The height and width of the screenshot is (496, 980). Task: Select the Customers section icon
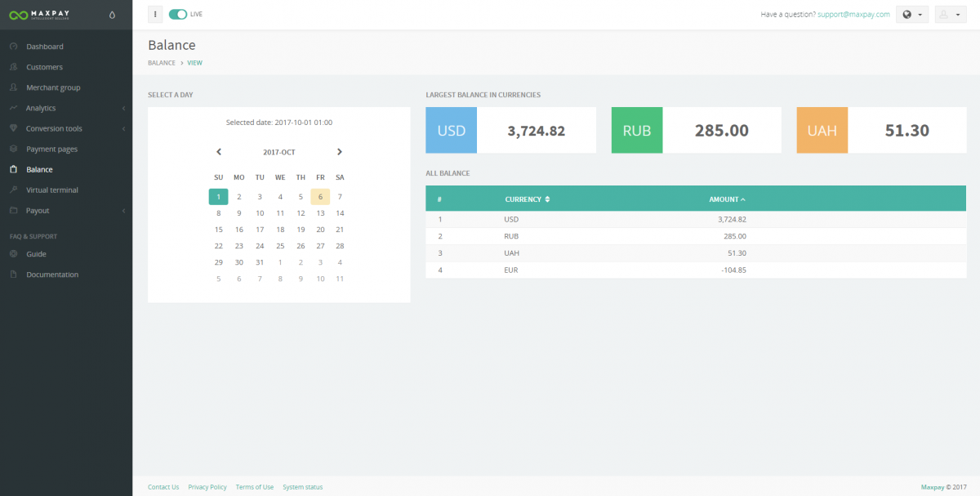(x=15, y=66)
